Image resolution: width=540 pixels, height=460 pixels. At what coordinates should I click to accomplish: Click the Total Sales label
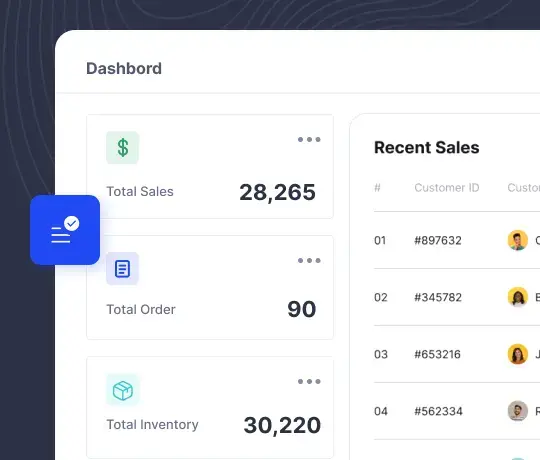click(x=140, y=191)
